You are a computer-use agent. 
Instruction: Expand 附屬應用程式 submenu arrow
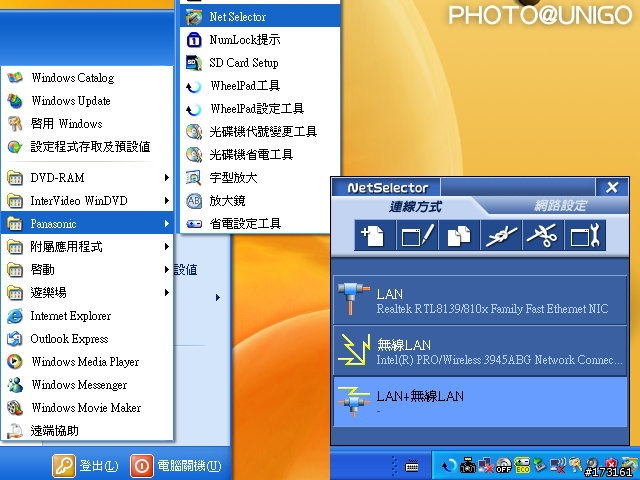coord(167,247)
